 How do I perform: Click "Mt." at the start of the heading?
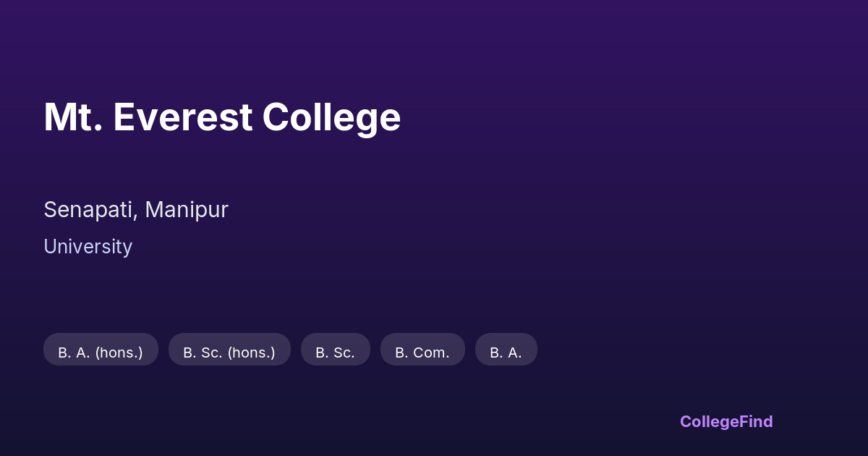coord(72,117)
